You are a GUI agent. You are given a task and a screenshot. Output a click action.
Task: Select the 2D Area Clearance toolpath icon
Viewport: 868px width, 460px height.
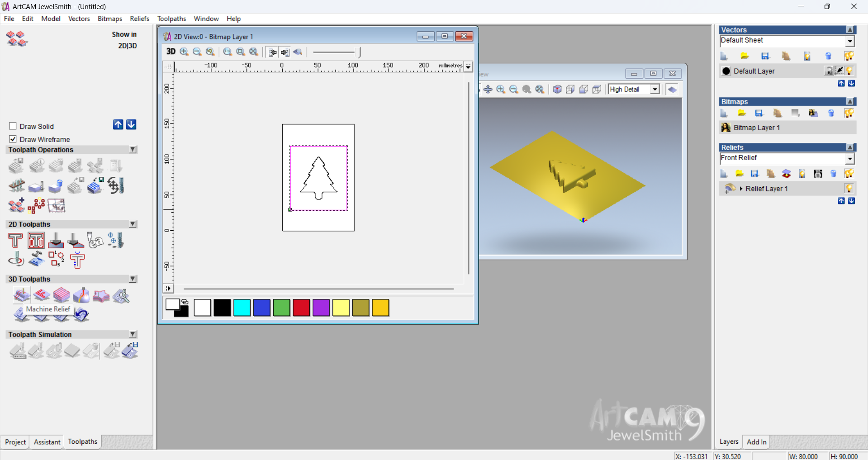point(36,240)
